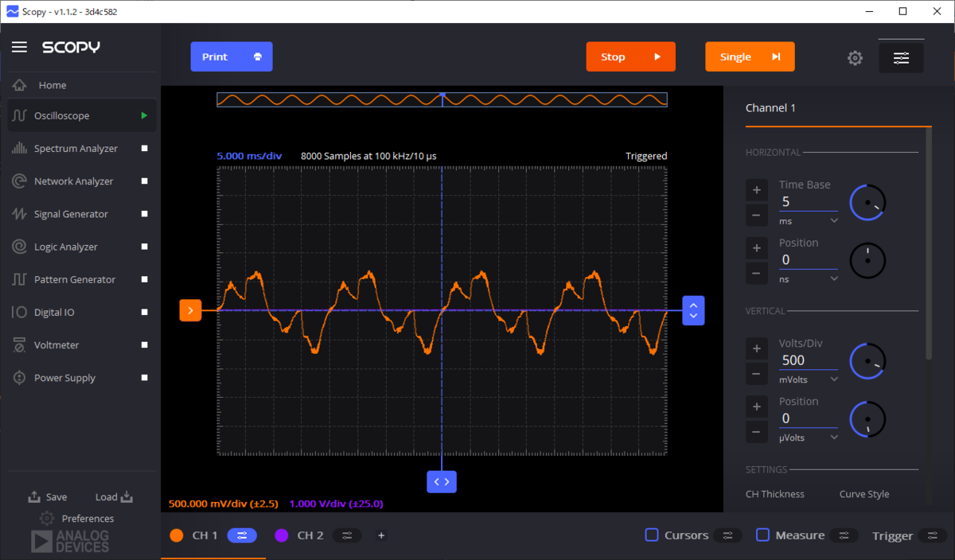955x560 pixels.
Task: Decrease horizontal Position with minus button
Action: coord(756,274)
